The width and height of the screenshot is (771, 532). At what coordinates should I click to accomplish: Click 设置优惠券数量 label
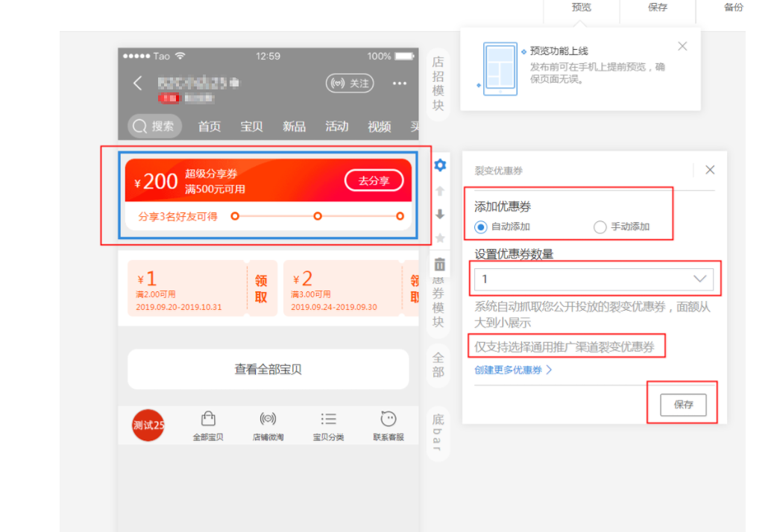(514, 254)
